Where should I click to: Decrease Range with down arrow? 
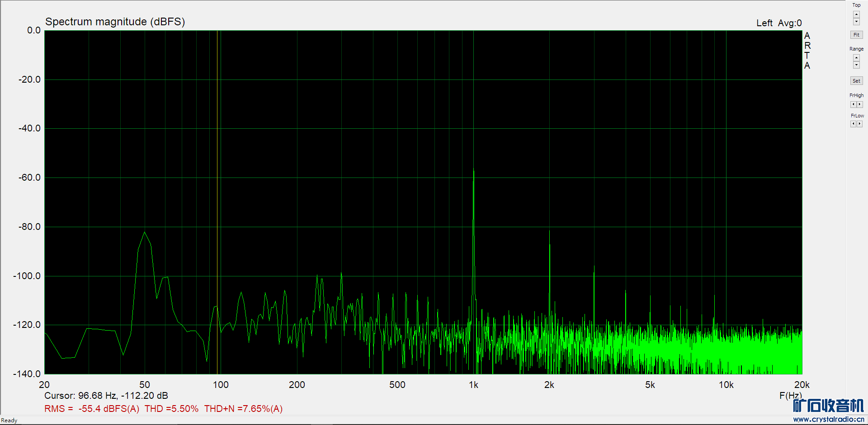856,65
